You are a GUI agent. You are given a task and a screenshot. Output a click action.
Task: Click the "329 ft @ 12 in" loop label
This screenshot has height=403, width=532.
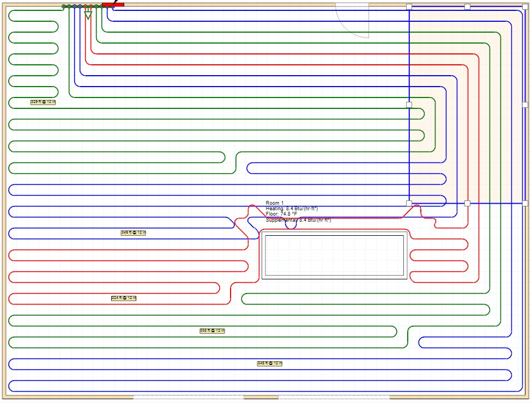click(x=43, y=102)
